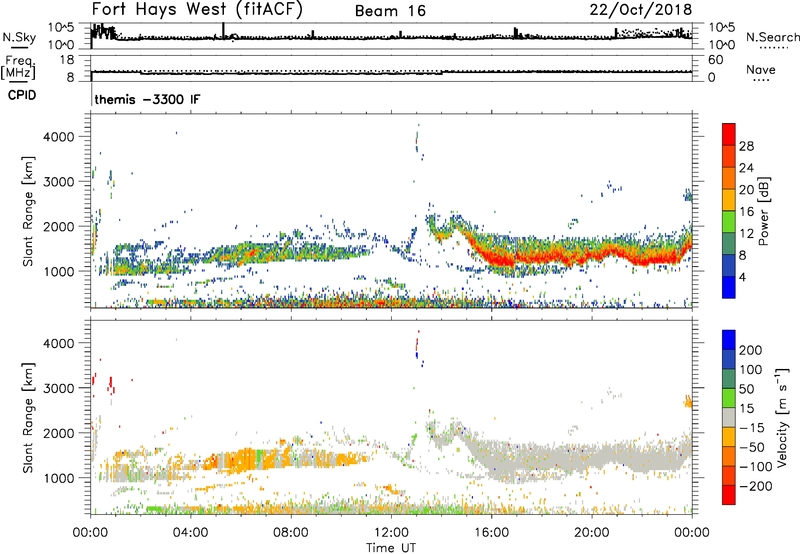Click the '200' velocity colorbar value
Image resolution: width=800 pixels, height=554 pixels.
[751, 350]
